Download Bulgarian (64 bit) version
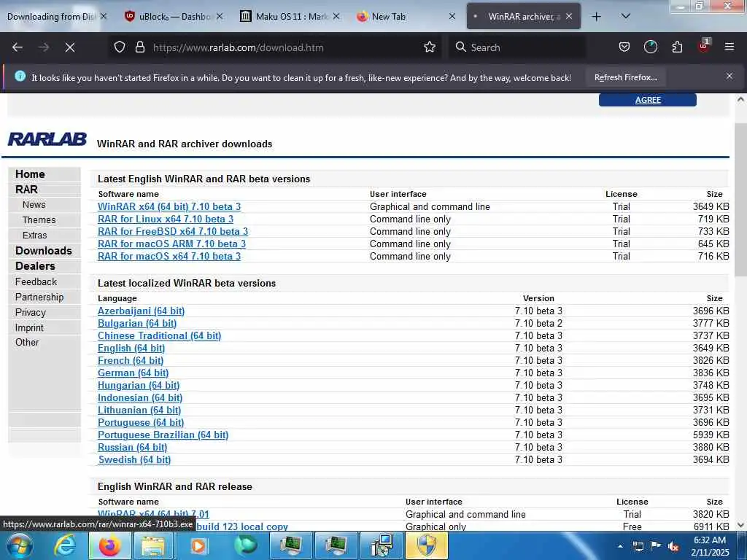 tap(137, 323)
